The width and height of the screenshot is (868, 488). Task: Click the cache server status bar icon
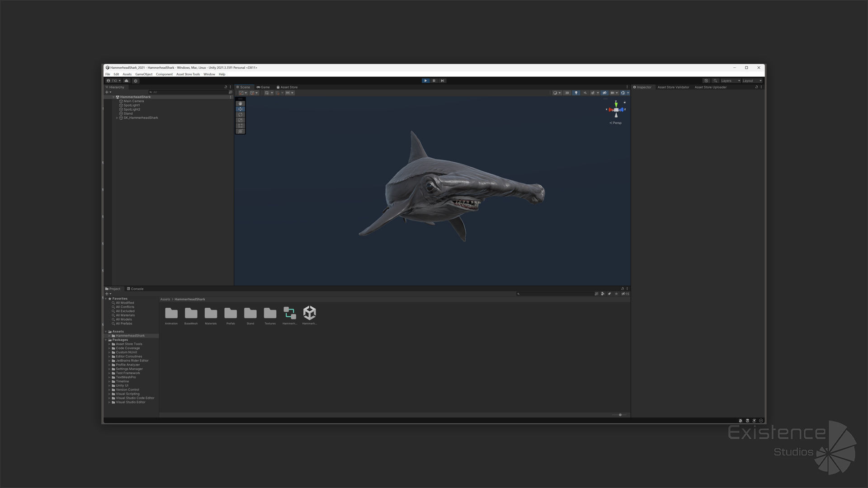tap(747, 421)
